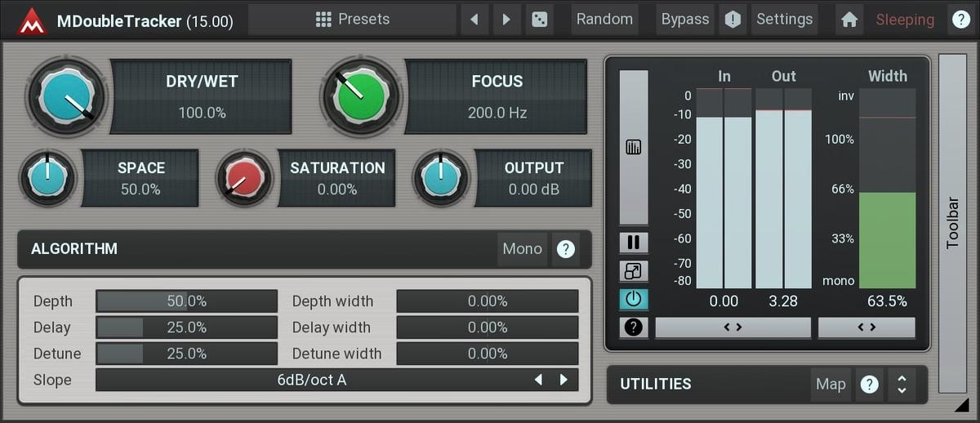Open the Presets dropdown
This screenshot has width=980, height=423.
coord(352,20)
